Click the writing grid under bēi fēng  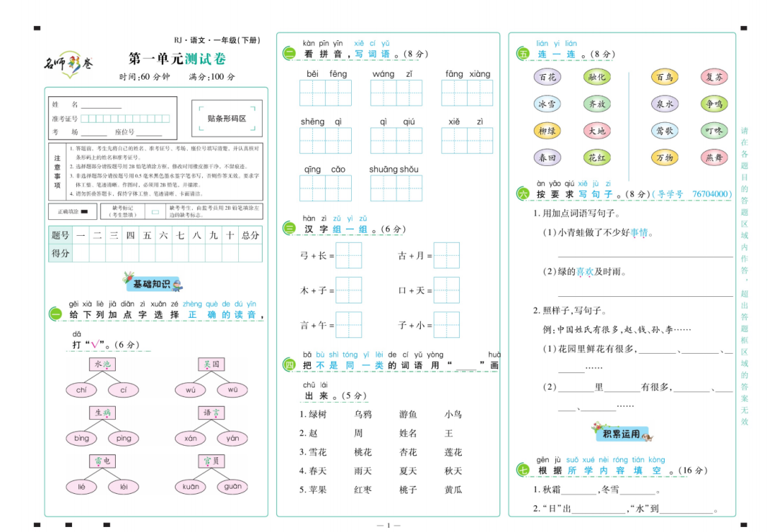pos(326,93)
